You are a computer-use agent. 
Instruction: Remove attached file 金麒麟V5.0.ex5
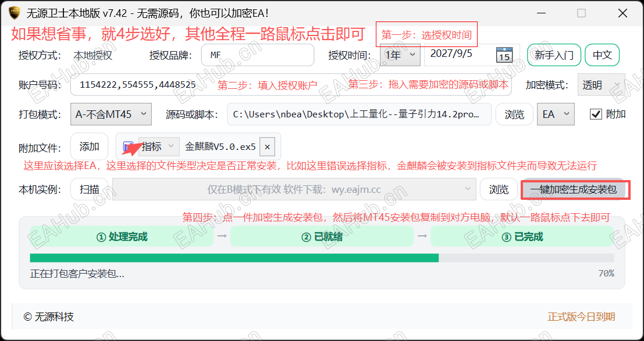[268, 147]
